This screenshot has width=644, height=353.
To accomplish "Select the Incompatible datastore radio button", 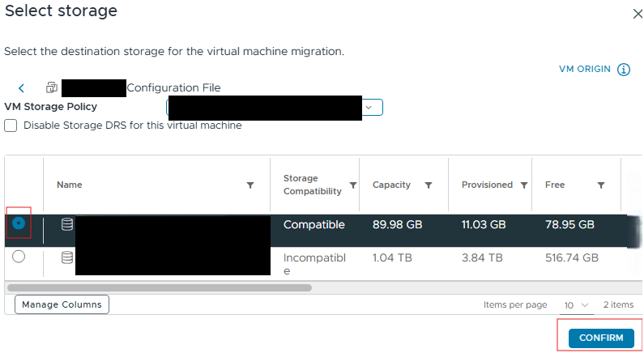I will pos(19,257).
